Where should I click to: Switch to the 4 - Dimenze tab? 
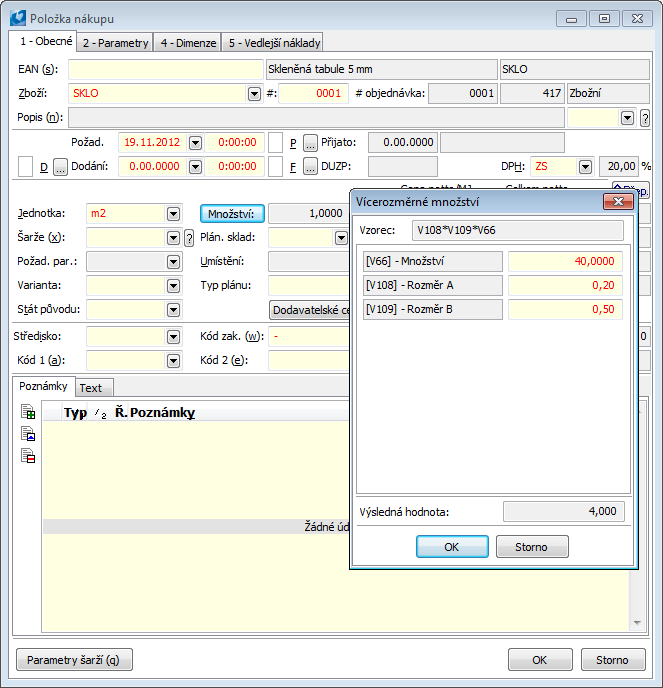click(188, 43)
